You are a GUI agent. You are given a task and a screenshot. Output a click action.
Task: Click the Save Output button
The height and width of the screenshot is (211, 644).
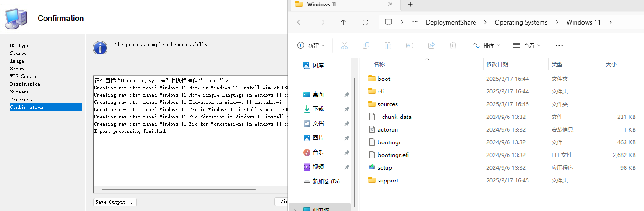pos(115,202)
